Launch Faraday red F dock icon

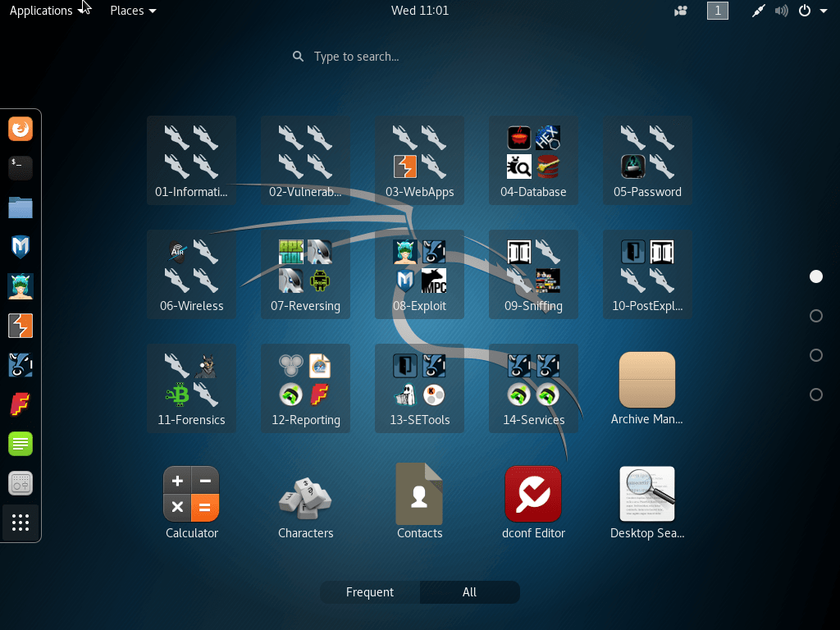[21, 404]
